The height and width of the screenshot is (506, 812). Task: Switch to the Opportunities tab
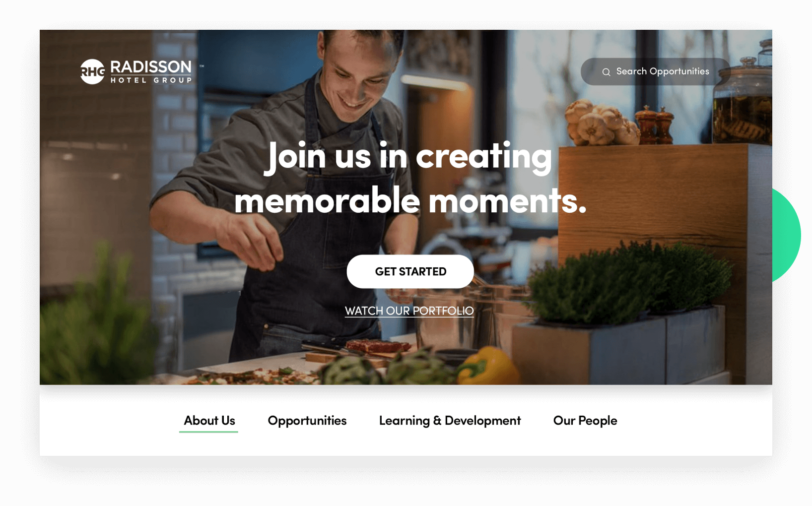(307, 421)
